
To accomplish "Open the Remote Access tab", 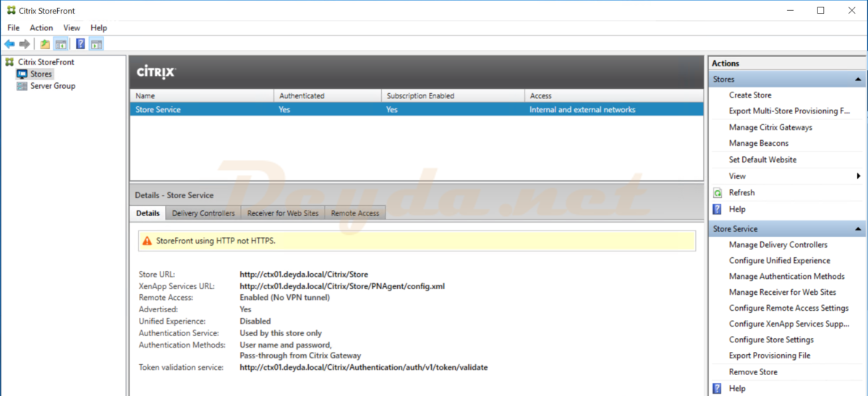I will (x=354, y=213).
